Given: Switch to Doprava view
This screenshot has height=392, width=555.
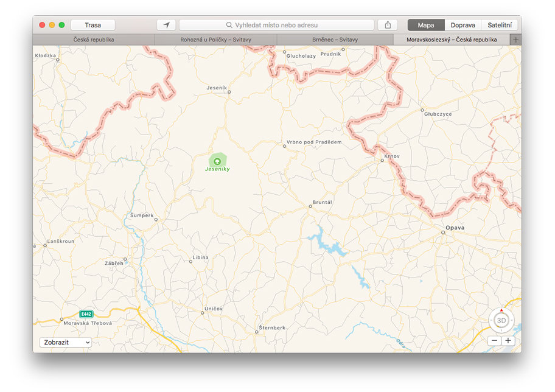Looking at the screenshot, I should [x=462, y=25].
